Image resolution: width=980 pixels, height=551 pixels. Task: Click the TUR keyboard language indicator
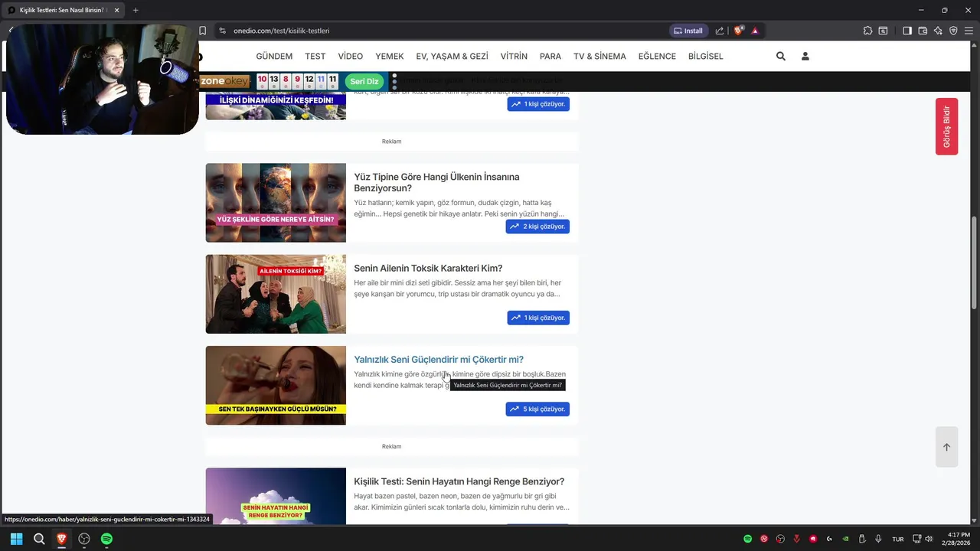897,539
